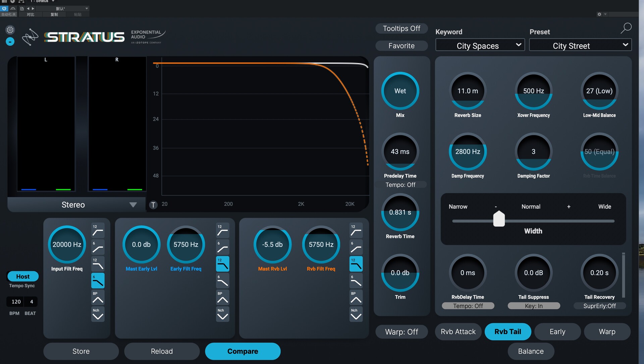Toggle Host Tempo Sync
644x364 pixels.
click(23, 276)
